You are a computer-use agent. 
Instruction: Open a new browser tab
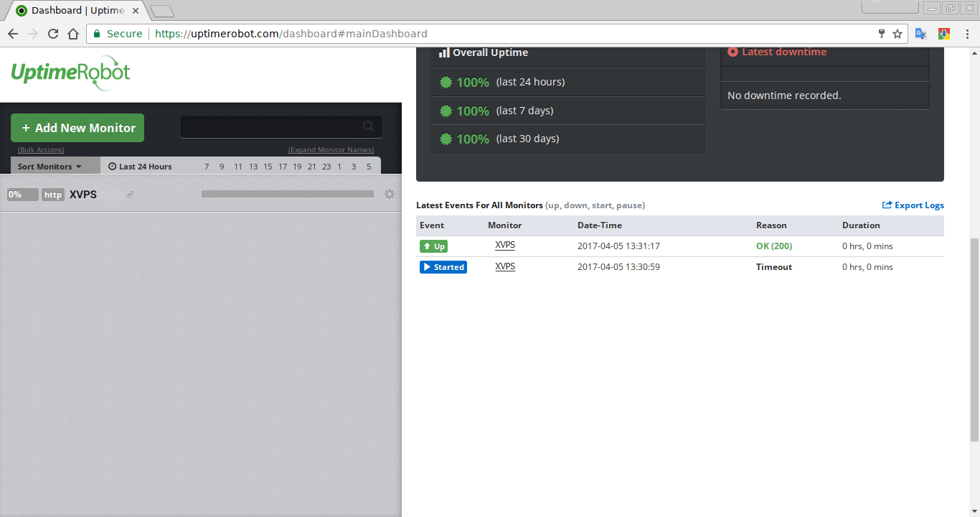[162, 11]
